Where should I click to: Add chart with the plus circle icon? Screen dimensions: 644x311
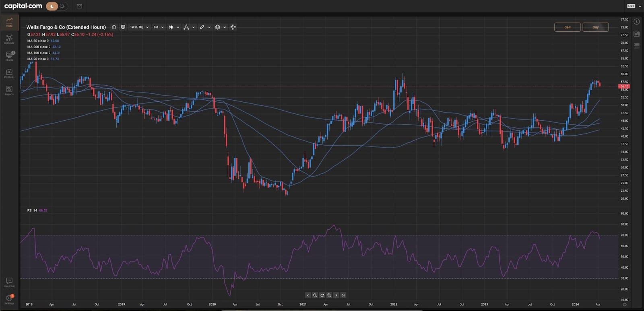(x=114, y=27)
